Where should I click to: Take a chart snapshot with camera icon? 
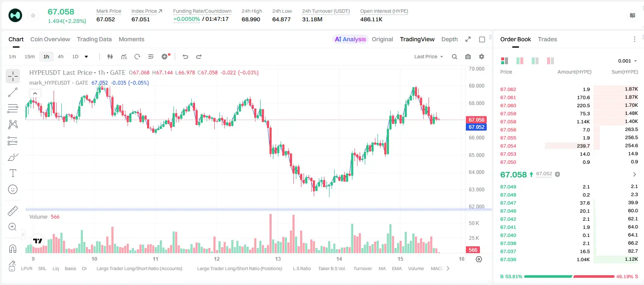[x=468, y=57]
